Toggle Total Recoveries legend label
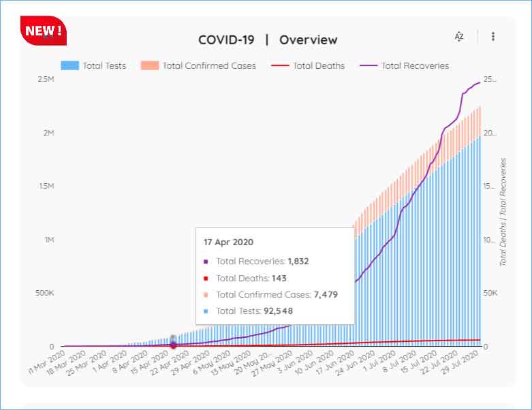The height and width of the screenshot is (410, 532). coord(415,66)
